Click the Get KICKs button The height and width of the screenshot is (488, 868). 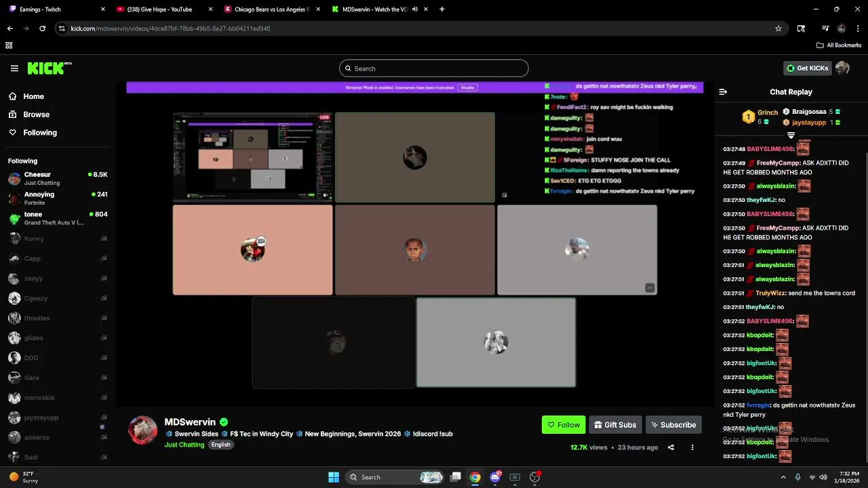(x=807, y=68)
